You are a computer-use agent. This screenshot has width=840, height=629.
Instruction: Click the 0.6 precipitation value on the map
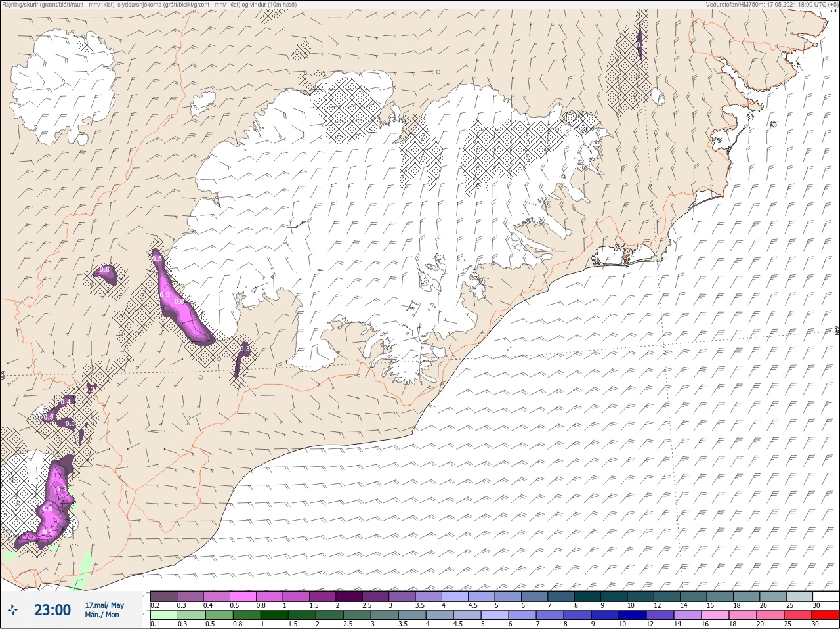tap(104, 271)
